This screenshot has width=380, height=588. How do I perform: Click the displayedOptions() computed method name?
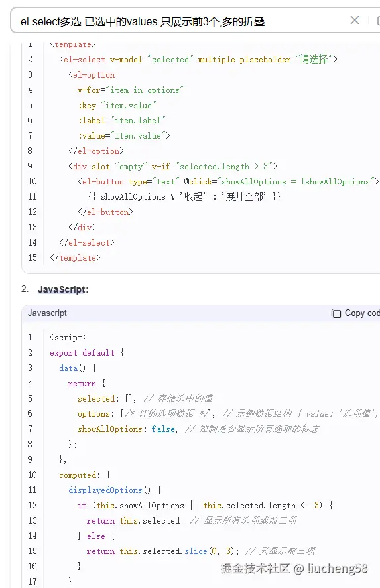coord(109,490)
